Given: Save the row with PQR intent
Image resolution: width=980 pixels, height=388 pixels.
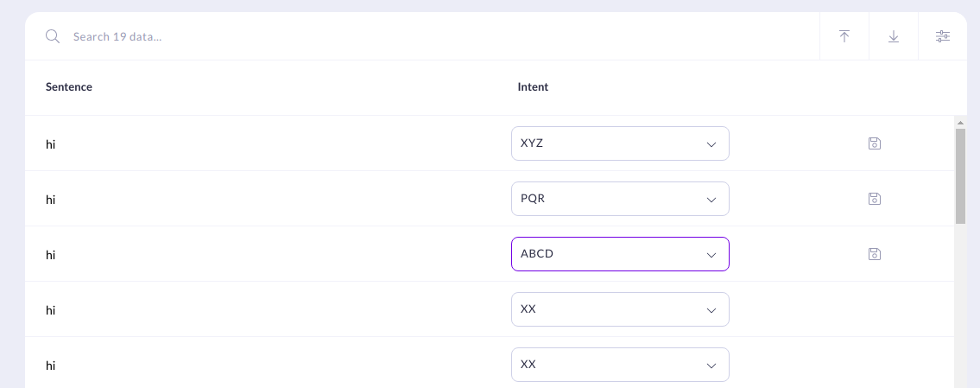Looking at the screenshot, I should coord(875,199).
